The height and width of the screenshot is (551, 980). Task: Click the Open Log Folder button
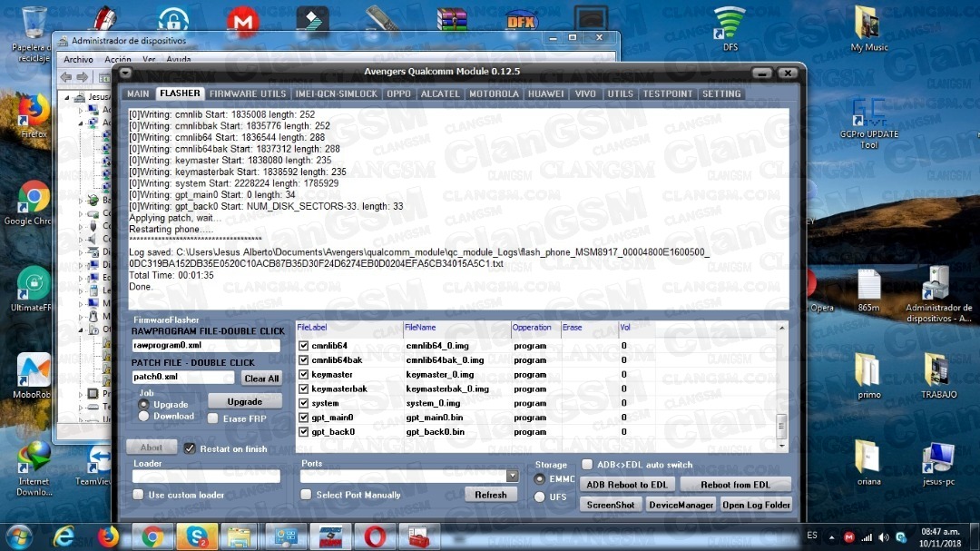point(756,505)
